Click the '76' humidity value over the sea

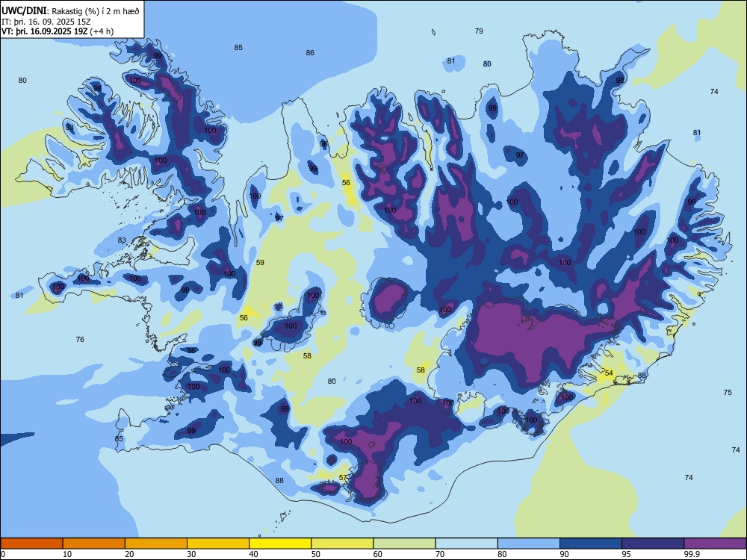point(80,340)
